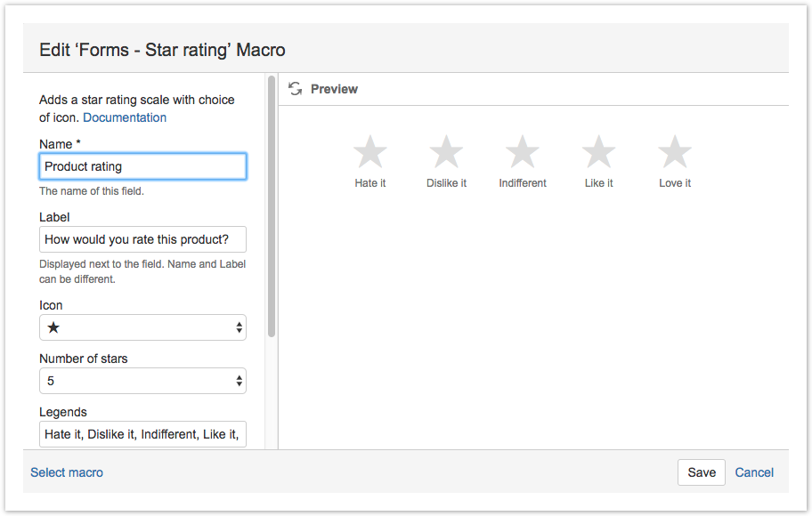812x516 pixels.
Task: Click the settings panel vertical scrollbar
Action: 272,206
